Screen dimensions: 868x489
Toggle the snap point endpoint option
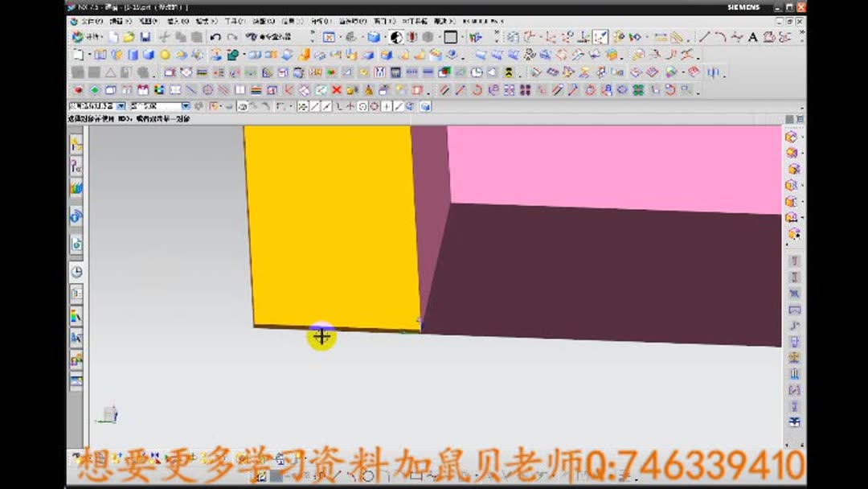coord(314,105)
